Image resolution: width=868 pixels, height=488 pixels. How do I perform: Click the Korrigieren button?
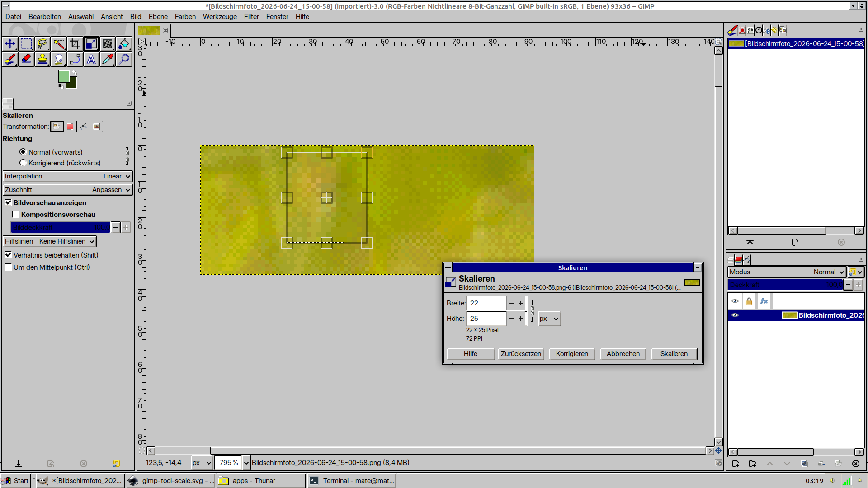[572, 354]
